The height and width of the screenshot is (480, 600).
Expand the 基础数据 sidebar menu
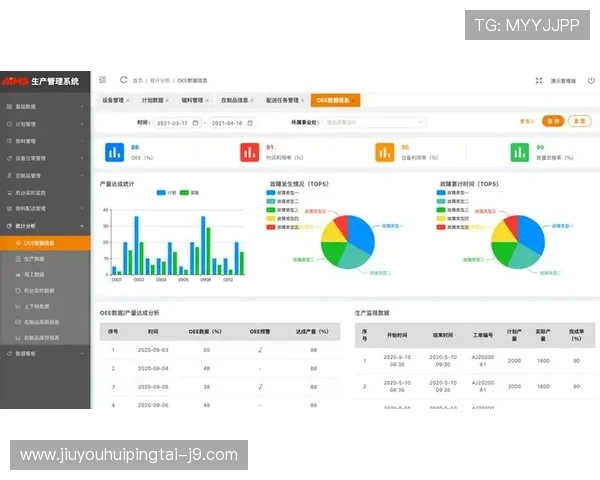[45, 106]
